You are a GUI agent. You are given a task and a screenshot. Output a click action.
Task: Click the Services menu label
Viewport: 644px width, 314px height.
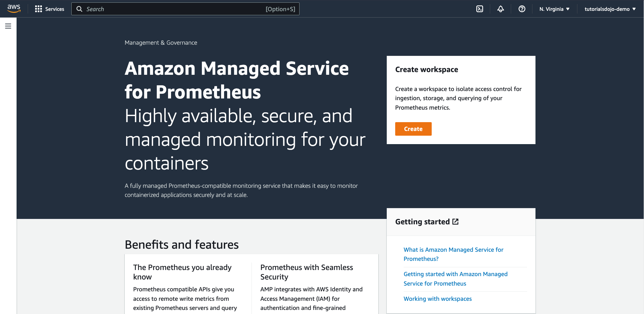click(x=55, y=9)
